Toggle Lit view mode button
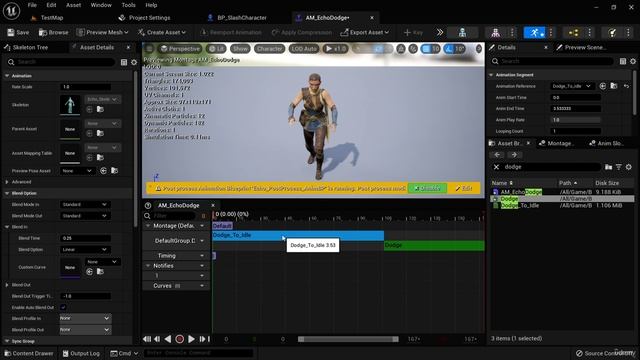The width and height of the screenshot is (640, 360). coord(216,49)
